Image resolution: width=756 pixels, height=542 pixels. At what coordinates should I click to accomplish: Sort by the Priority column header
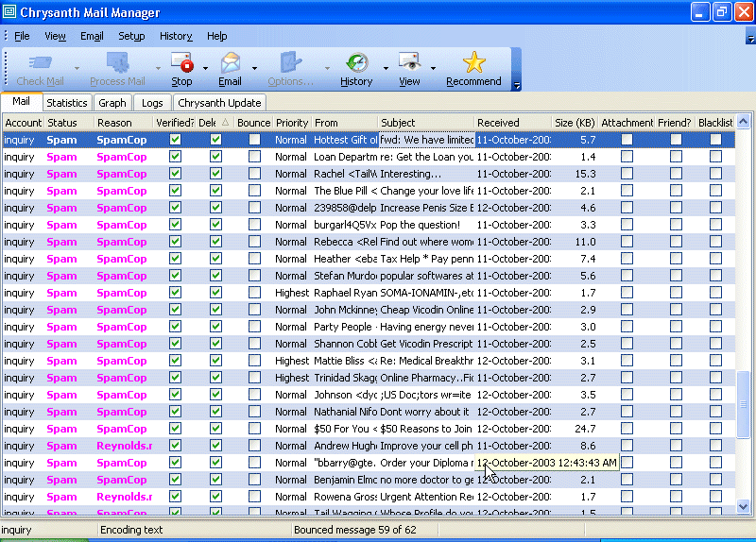pyautogui.click(x=292, y=123)
